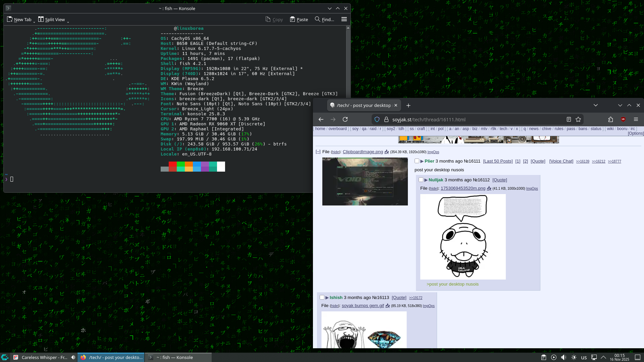This screenshot has height=362, width=644.
Task: Click the red color block in terminal
Action: [x=173, y=164]
